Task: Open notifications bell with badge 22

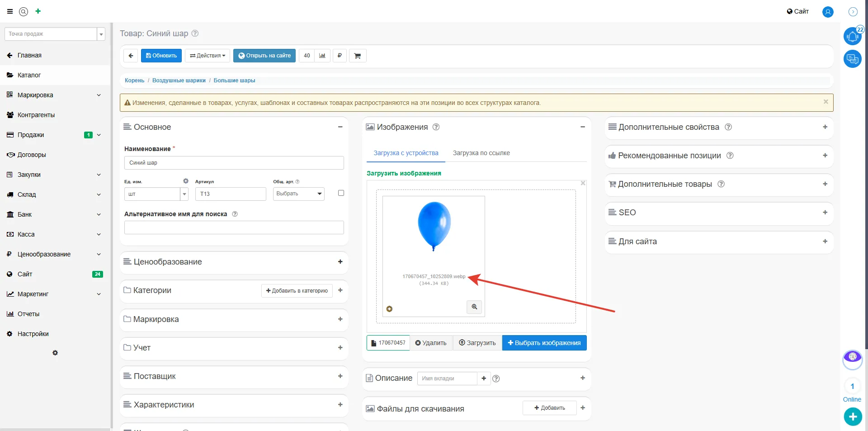Action: [x=852, y=36]
